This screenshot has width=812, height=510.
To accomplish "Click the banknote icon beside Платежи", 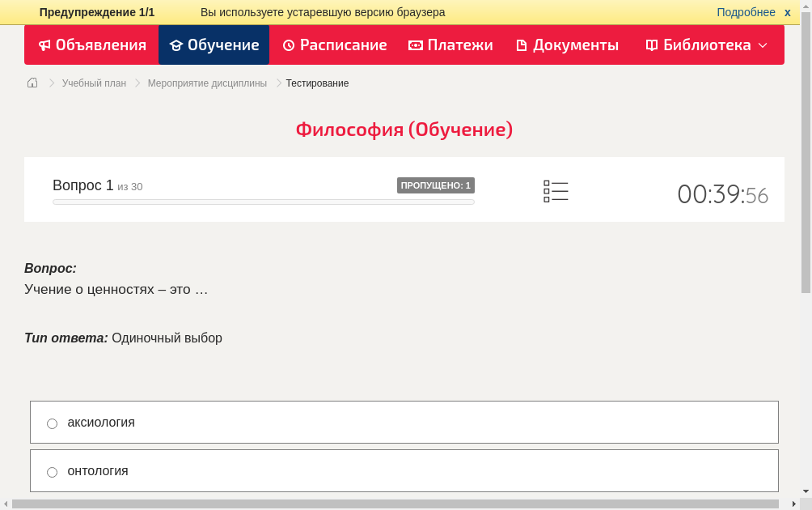I will tap(416, 45).
